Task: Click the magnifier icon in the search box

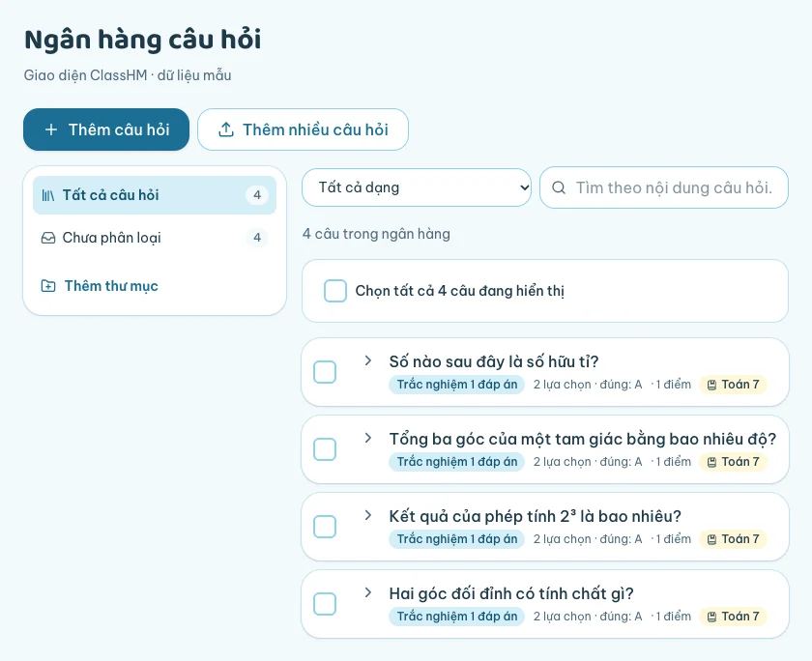Action: [x=559, y=187]
